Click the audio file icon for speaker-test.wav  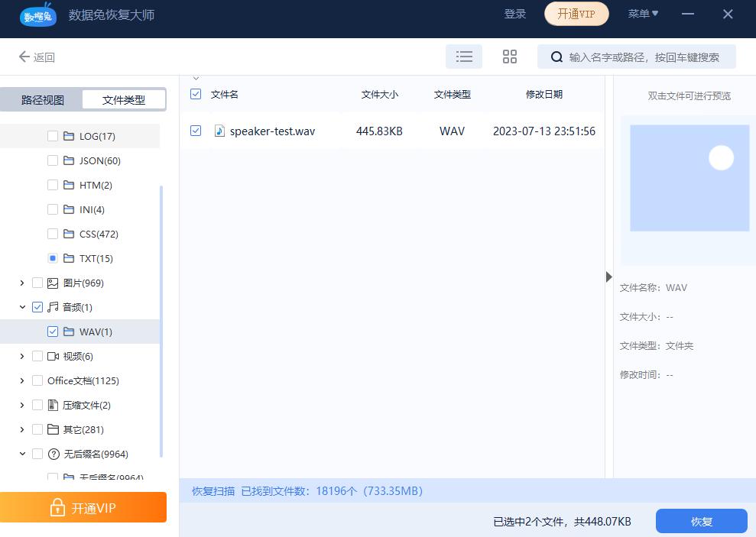pos(220,131)
